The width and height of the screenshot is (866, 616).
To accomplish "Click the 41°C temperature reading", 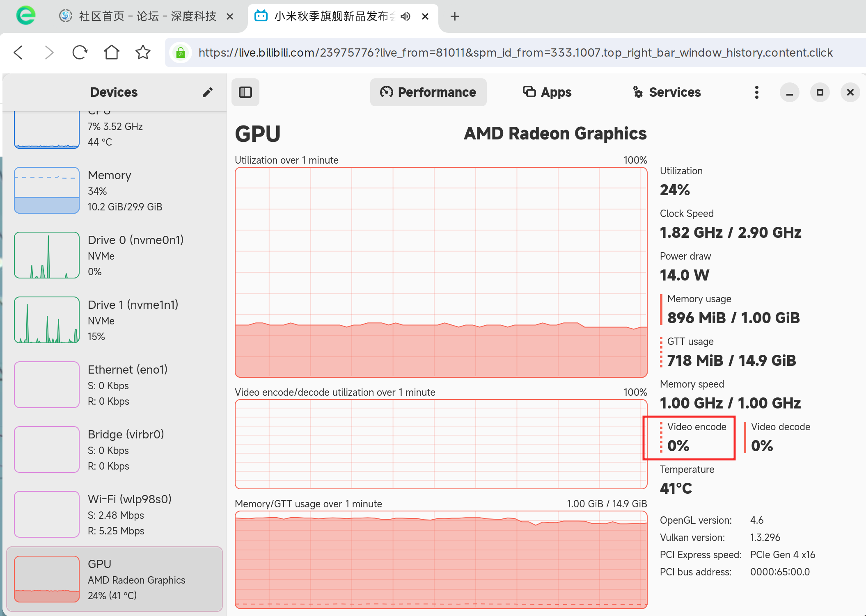I will (676, 488).
